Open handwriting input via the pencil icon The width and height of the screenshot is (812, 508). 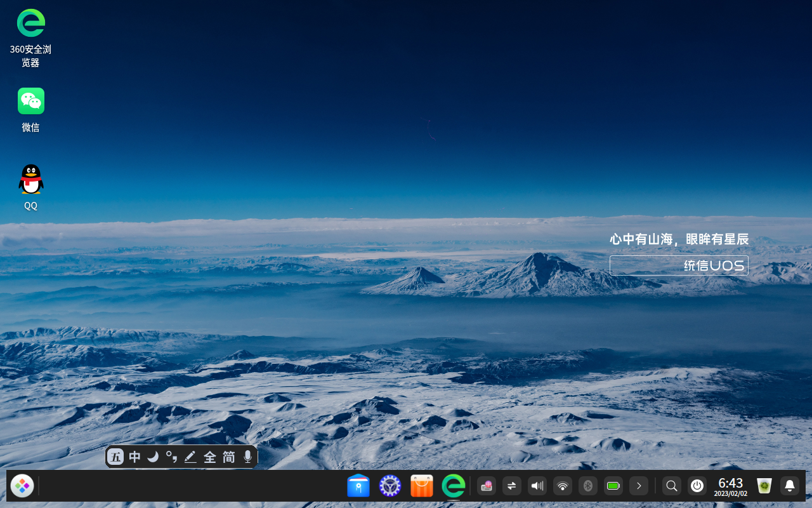[x=190, y=456]
